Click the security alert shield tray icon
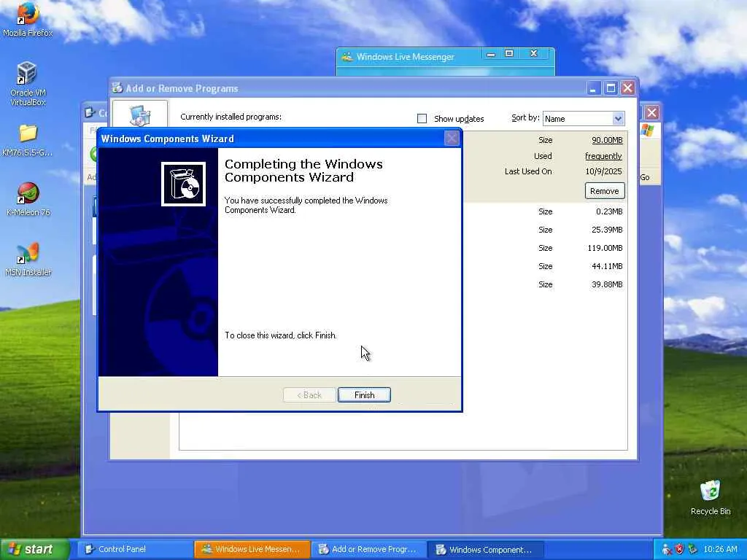Viewport: 747px width, 560px height. 679,549
